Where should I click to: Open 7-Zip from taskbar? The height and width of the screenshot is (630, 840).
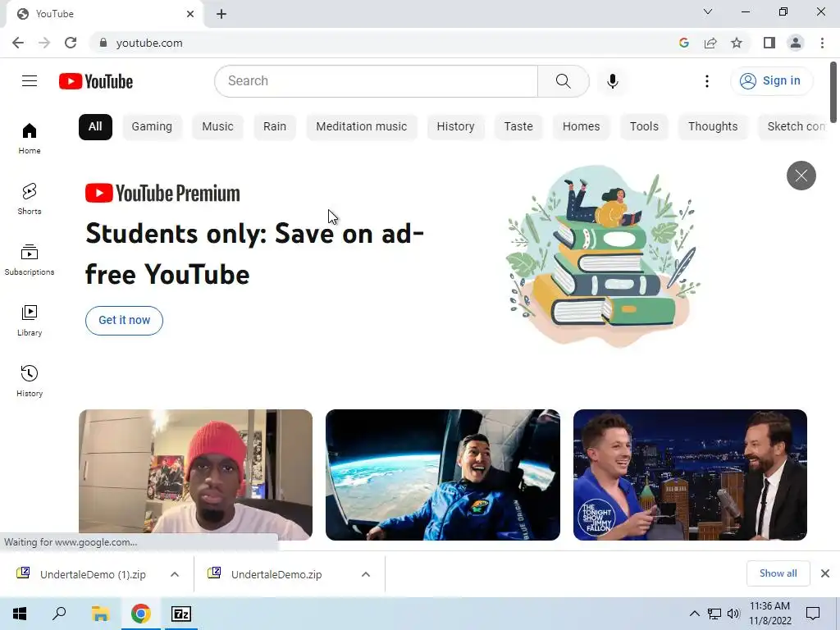pos(181,614)
